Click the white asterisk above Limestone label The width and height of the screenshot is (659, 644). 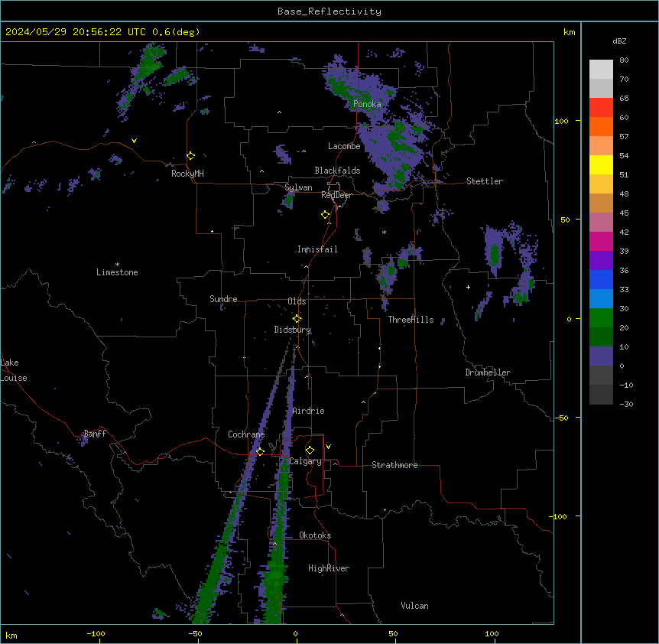(117, 265)
